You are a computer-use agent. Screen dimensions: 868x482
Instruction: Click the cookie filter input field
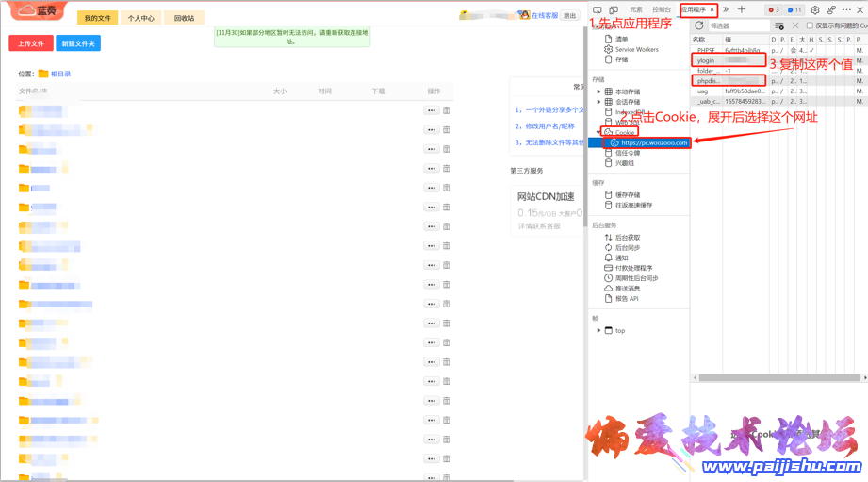[740, 25]
